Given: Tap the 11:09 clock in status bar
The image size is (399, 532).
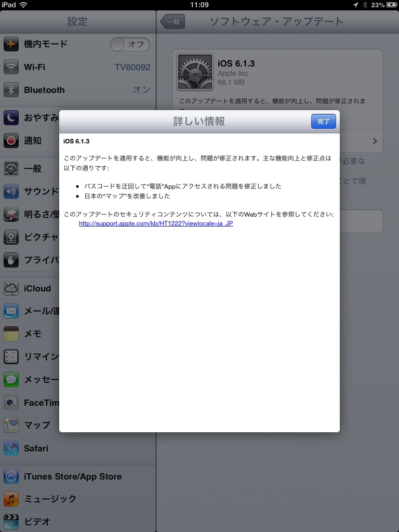Looking at the screenshot, I should point(199,5).
